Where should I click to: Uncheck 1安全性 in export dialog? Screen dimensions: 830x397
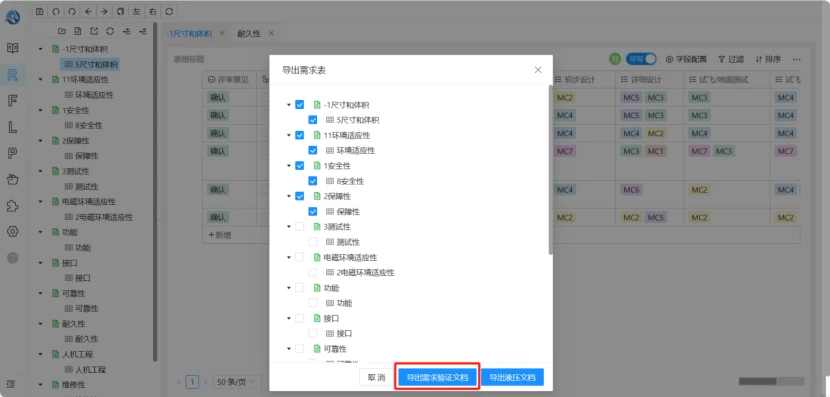300,166
